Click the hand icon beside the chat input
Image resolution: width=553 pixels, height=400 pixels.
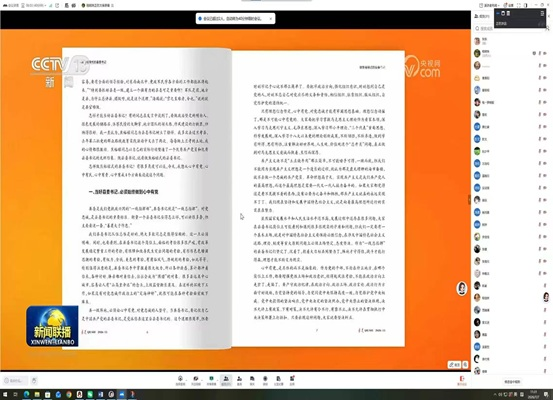point(34,381)
